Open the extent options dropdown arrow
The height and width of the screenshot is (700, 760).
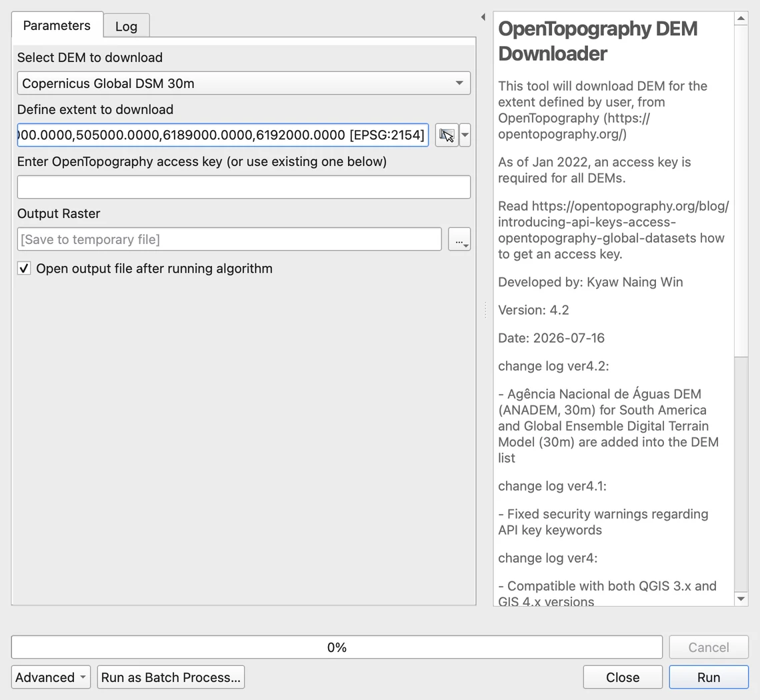[465, 135]
